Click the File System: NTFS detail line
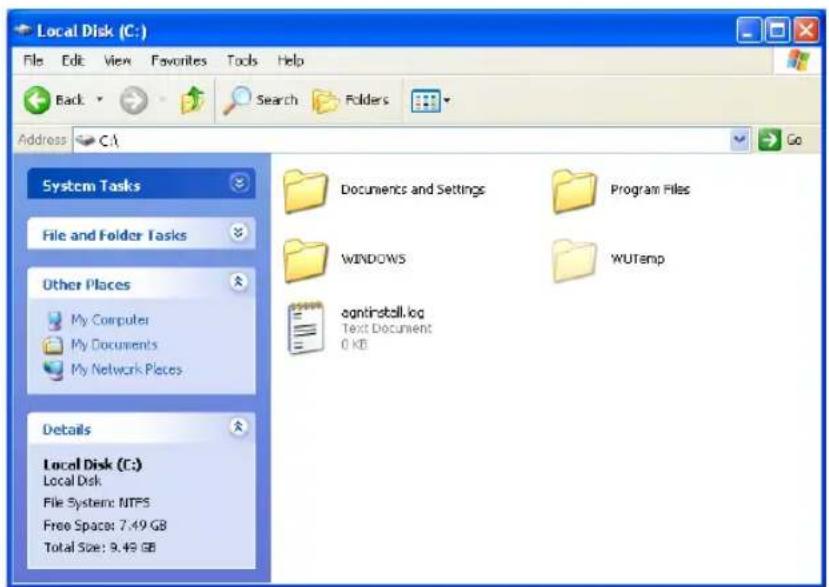 click(96, 502)
